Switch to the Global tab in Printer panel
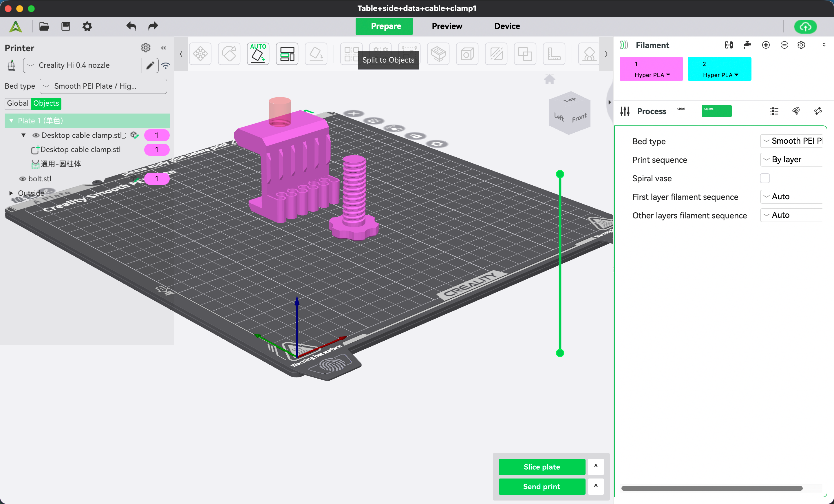 click(18, 103)
